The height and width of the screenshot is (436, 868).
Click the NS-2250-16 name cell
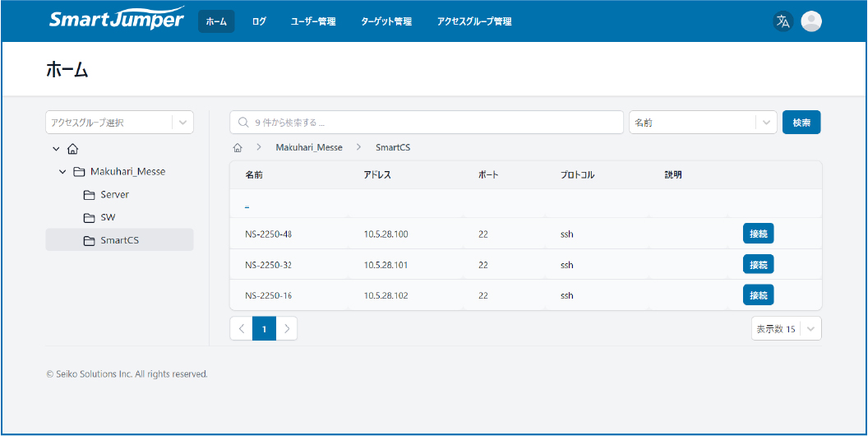[269, 295]
